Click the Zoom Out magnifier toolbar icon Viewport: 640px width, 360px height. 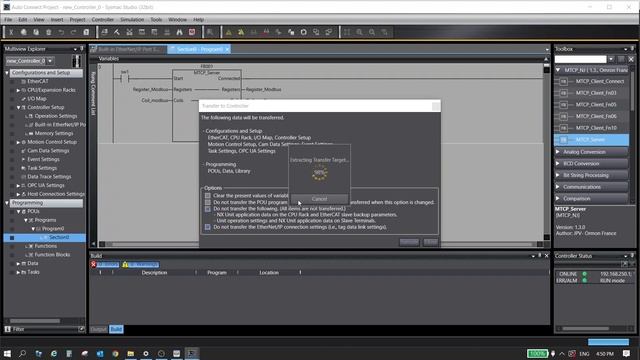(x=372, y=32)
